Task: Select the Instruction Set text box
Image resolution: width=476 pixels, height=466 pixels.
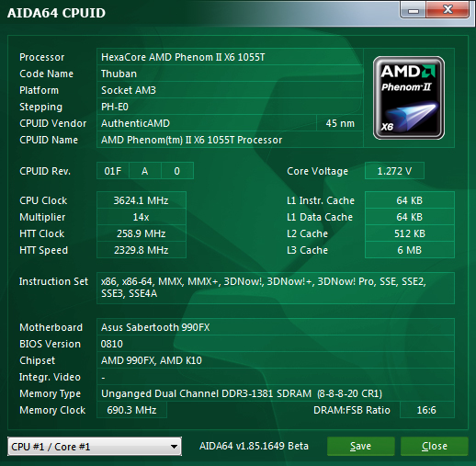Action: (x=276, y=288)
